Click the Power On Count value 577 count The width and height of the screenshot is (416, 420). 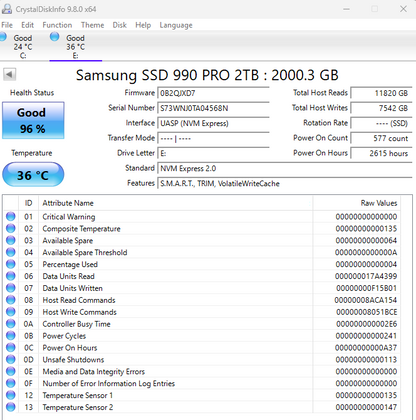point(382,138)
